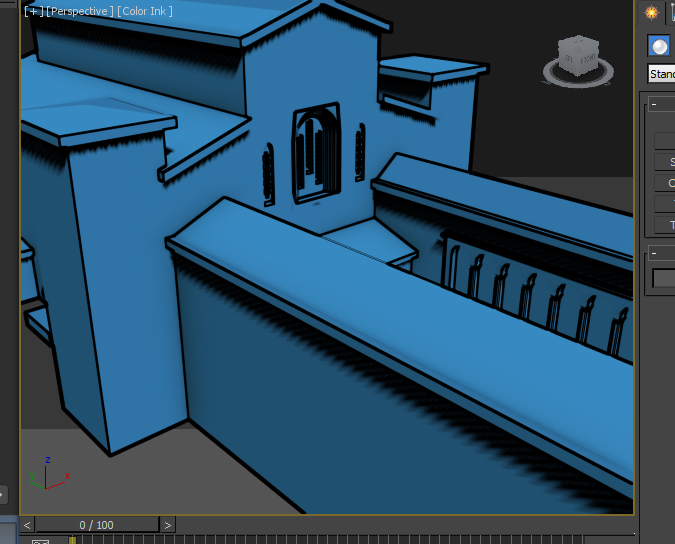Image resolution: width=675 pixels, height=544 pixels.
Task: Click the Front face of the ViewCube
Action: [x=586, y=61]
